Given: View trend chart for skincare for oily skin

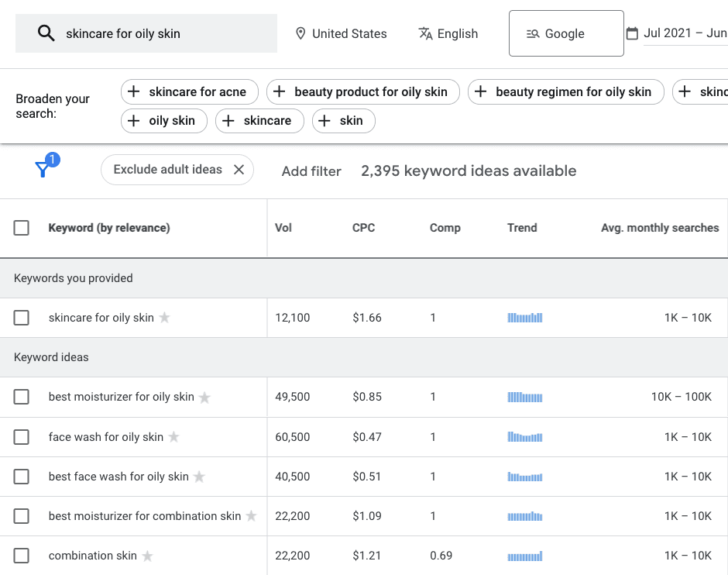Looking at the screenshot, I should pyautogui.click(x=524, y=318).
